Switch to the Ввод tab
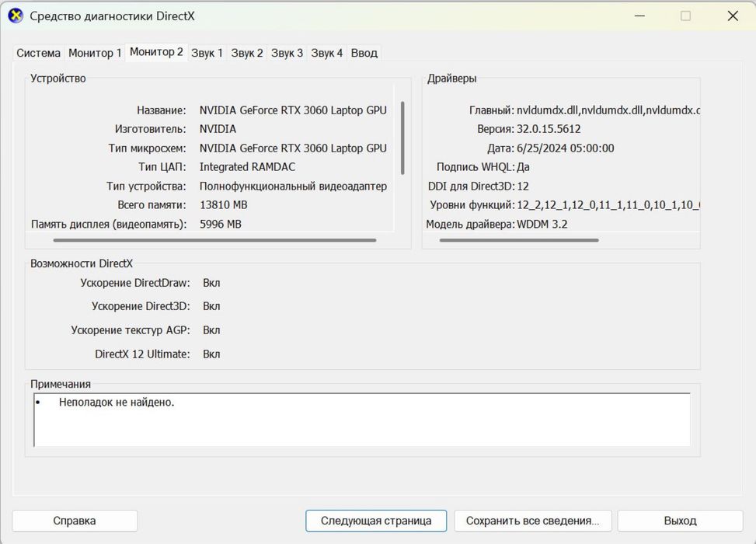756x544 pixels. 364,53
